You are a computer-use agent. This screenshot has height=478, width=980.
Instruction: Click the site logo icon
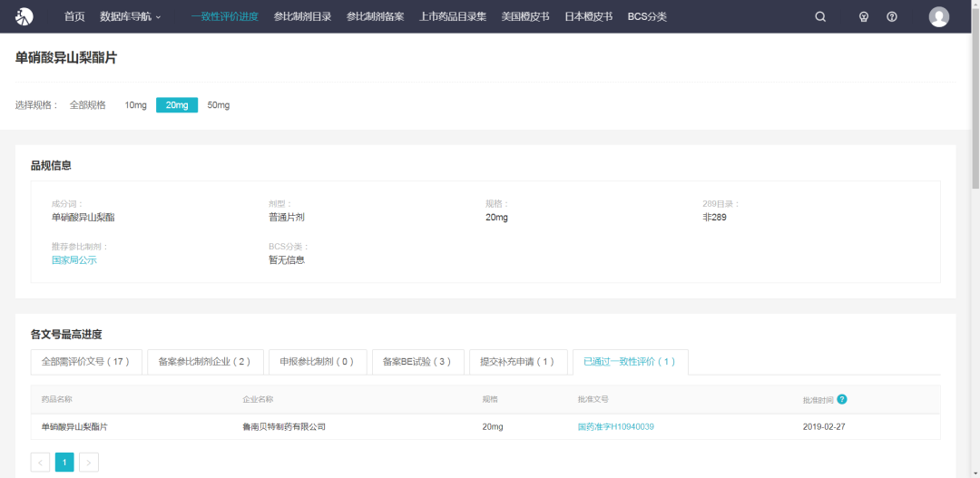24,17
